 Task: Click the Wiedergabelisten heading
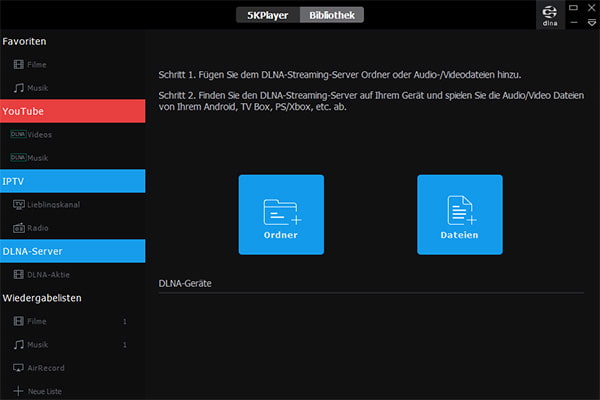[x=42, y=298]
